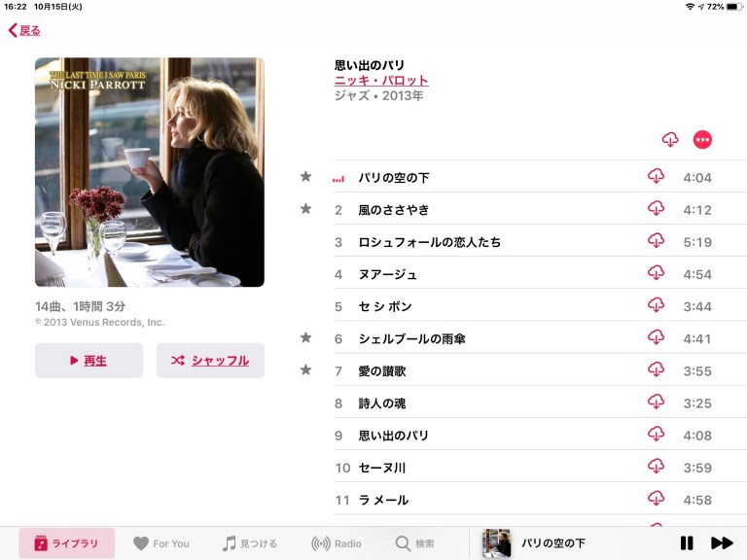
Task: Tap the シャッフル shuffle button
Action: [210, 361]
